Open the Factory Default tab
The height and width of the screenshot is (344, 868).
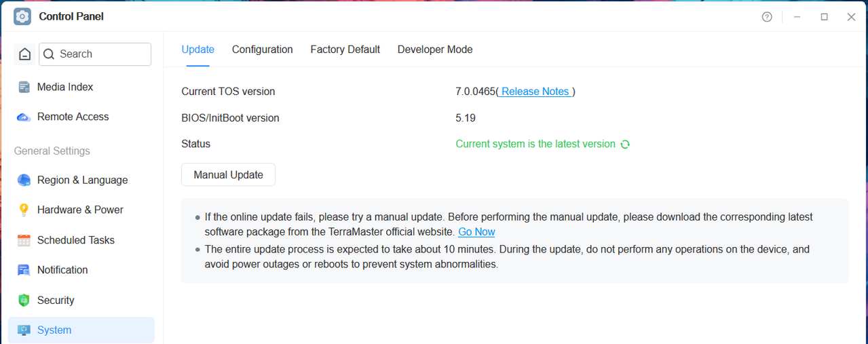click(x=345, y=50)
